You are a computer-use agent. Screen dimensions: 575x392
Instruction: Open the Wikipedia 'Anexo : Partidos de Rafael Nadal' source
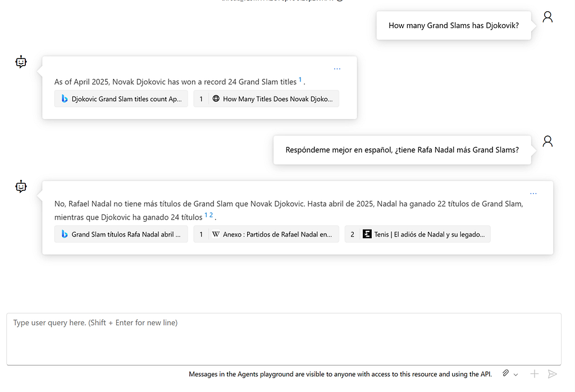click(x=266, y=234)
